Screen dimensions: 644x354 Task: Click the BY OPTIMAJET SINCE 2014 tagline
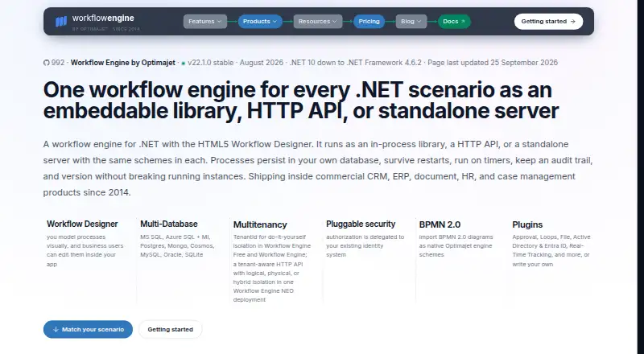[106, 29]
